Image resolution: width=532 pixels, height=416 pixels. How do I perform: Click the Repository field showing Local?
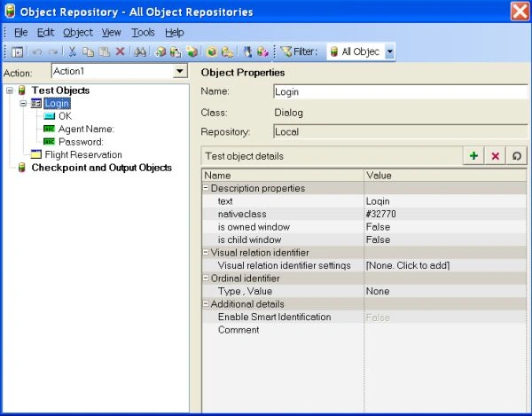coord(401,131)
